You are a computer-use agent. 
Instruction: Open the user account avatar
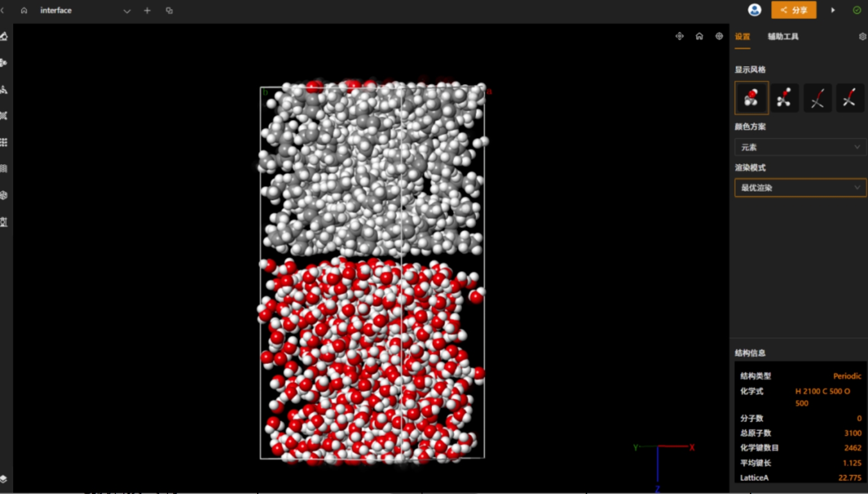[x=754, y=10]
